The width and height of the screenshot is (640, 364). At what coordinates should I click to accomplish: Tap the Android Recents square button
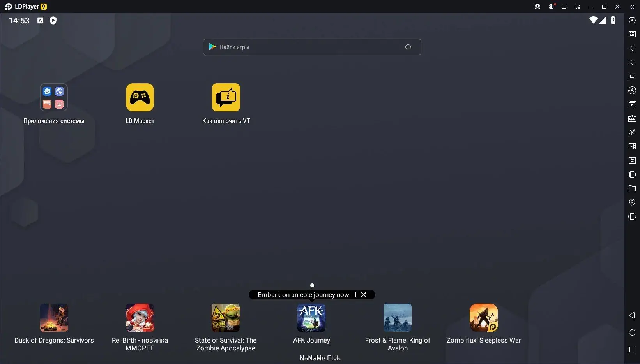pyautogui.click(x=632, y=350)
